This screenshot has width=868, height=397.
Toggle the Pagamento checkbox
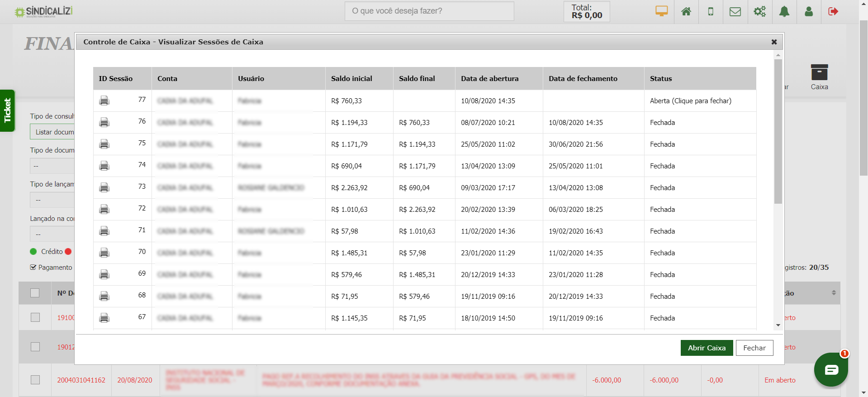tap(33, 267)
